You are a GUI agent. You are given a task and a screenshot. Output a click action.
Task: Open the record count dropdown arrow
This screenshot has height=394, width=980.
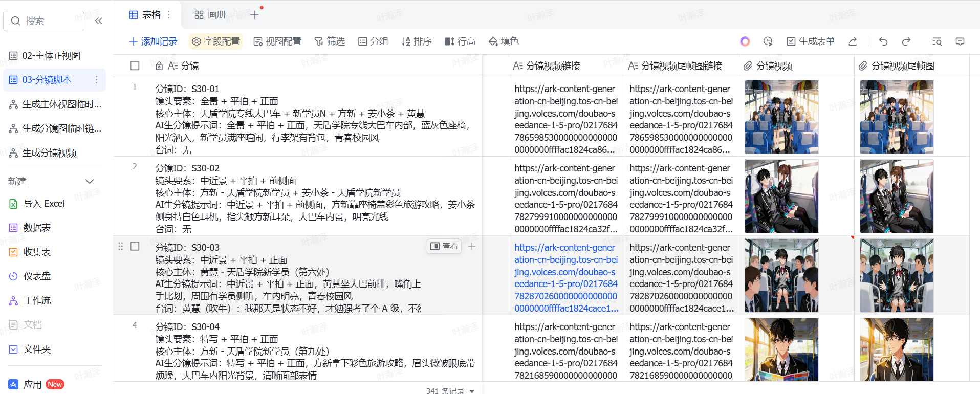pyautogui.click(x=472, y=391)
